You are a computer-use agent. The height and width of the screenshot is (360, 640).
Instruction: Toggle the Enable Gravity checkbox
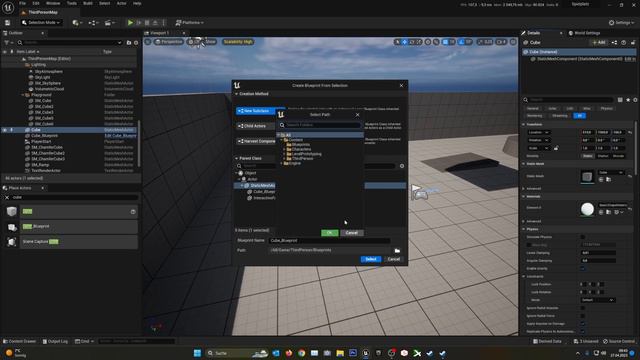[x=583, y=269]
